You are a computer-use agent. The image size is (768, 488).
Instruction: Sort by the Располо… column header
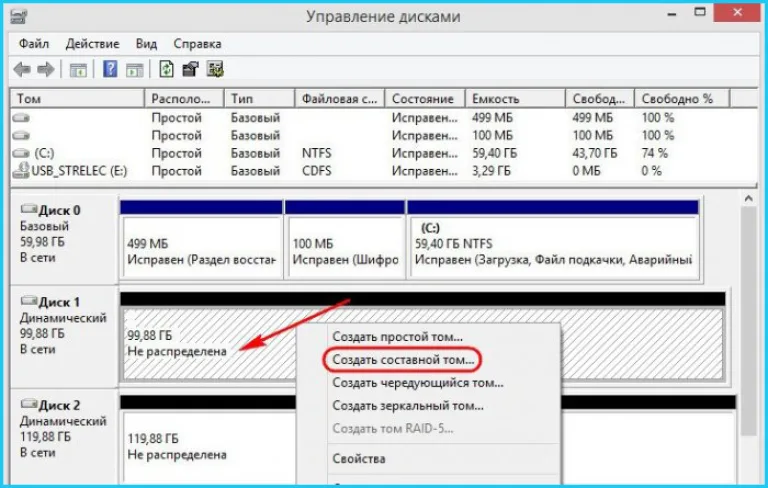(x=184, y=98)
